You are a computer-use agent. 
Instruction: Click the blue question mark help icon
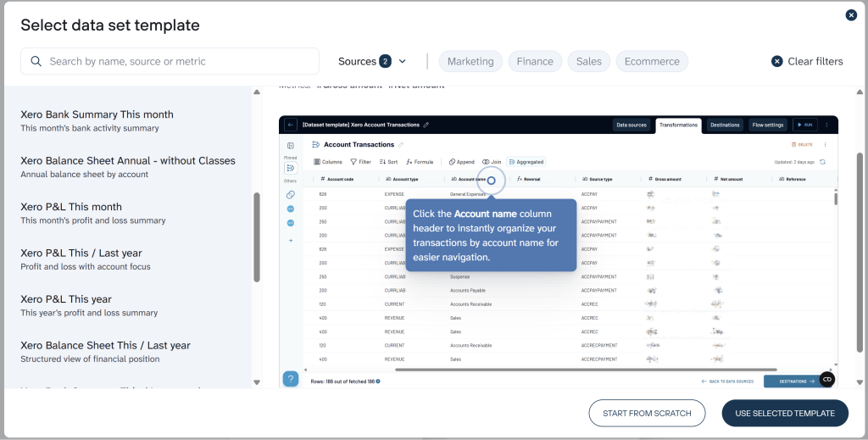point(291,379)
